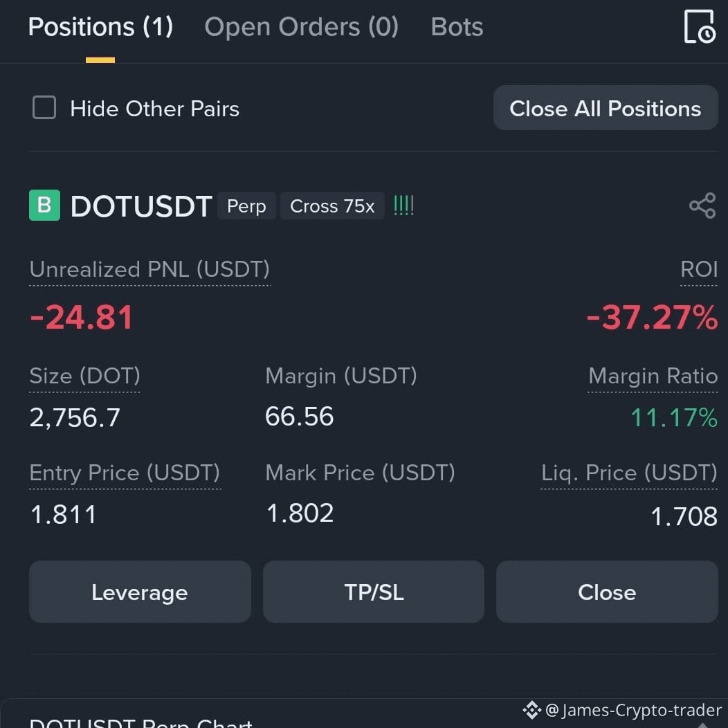Close the DOTUSDT position

tap(607, 592)
